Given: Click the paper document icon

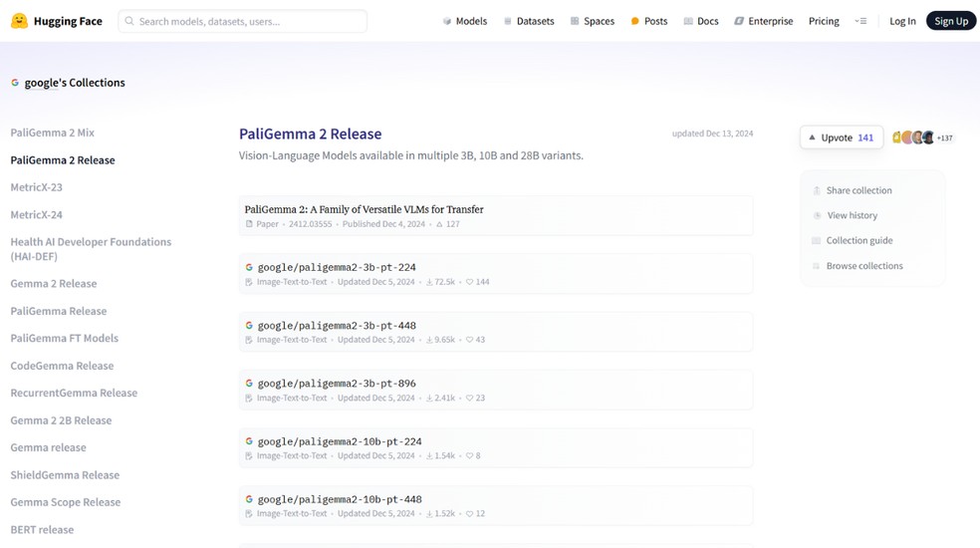Looking at the screenshot, I should [249, 224].
